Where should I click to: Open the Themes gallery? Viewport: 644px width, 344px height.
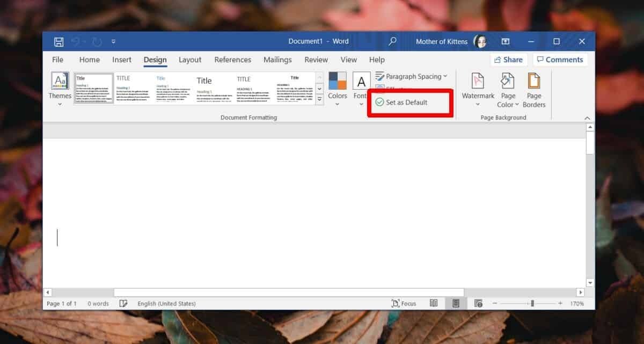pyautogui.click(x=60, y=88)
